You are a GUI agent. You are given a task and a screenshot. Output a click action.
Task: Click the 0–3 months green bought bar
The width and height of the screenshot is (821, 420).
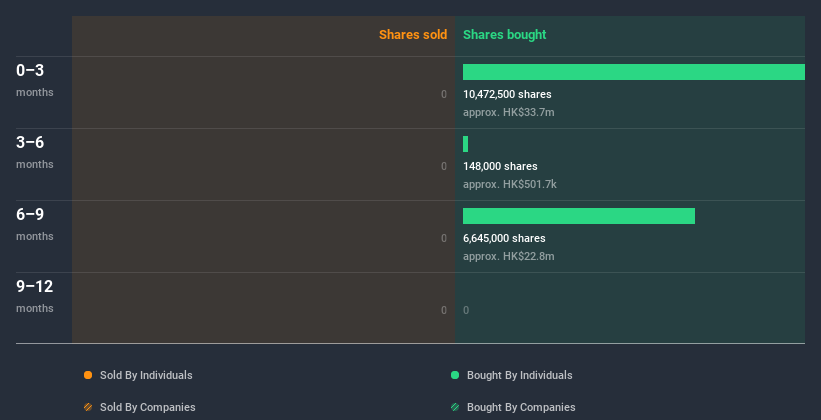(x=634, y=72)
